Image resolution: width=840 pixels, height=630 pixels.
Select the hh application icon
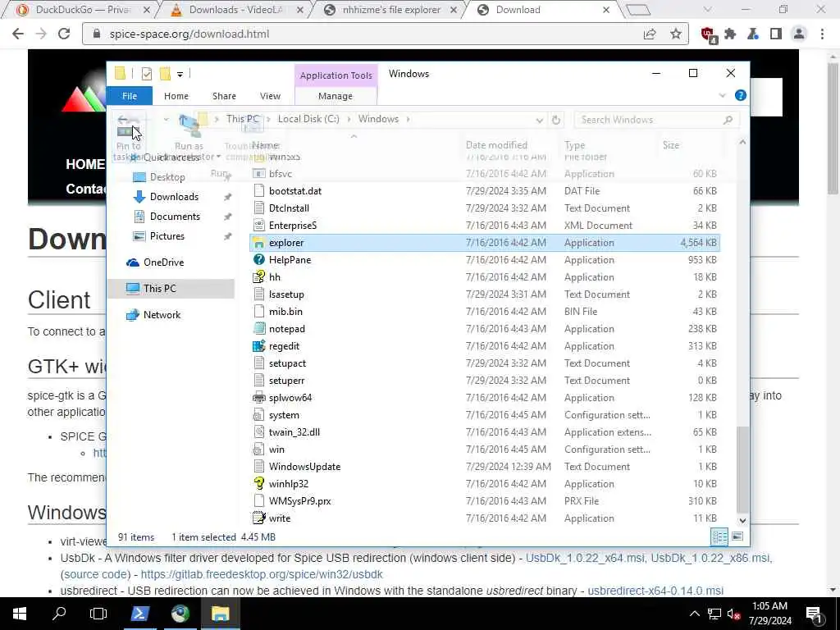pyautogui.click(x=258, y=277)
